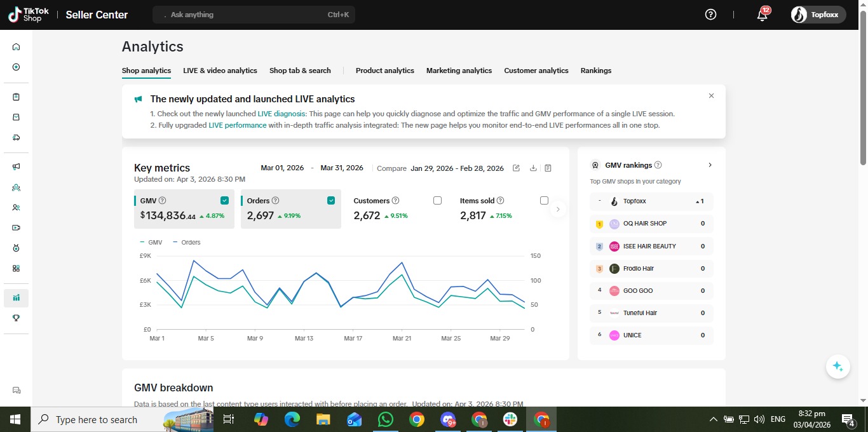Close the LIVE analytics announcement banner

(x=711, y=96)
